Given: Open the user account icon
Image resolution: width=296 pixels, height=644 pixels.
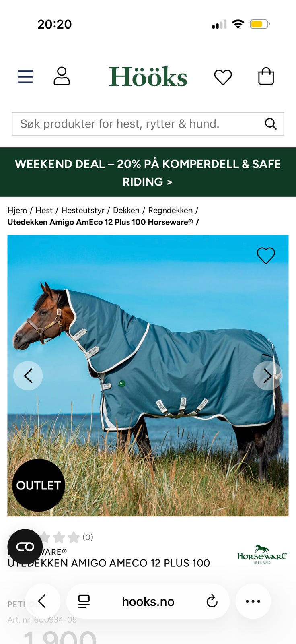Looking at the screenshot, I should pyautogui.click(x=62, y=76).
